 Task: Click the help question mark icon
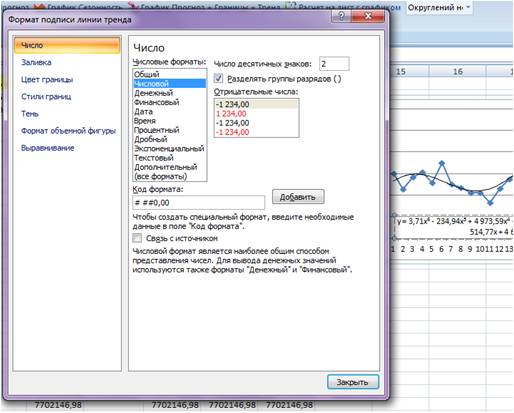pyautogui.click(x=341, y=16)
